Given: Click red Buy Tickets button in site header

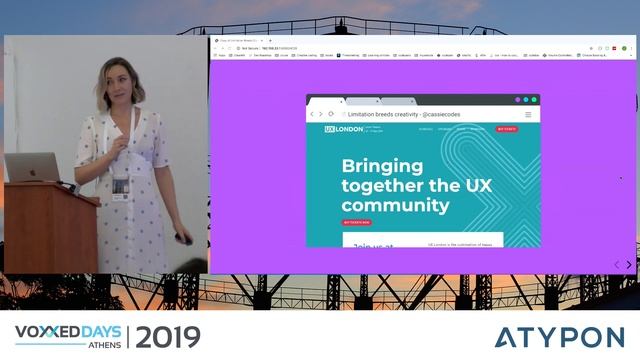Looking at the screenshot, I should coord(507,129).
